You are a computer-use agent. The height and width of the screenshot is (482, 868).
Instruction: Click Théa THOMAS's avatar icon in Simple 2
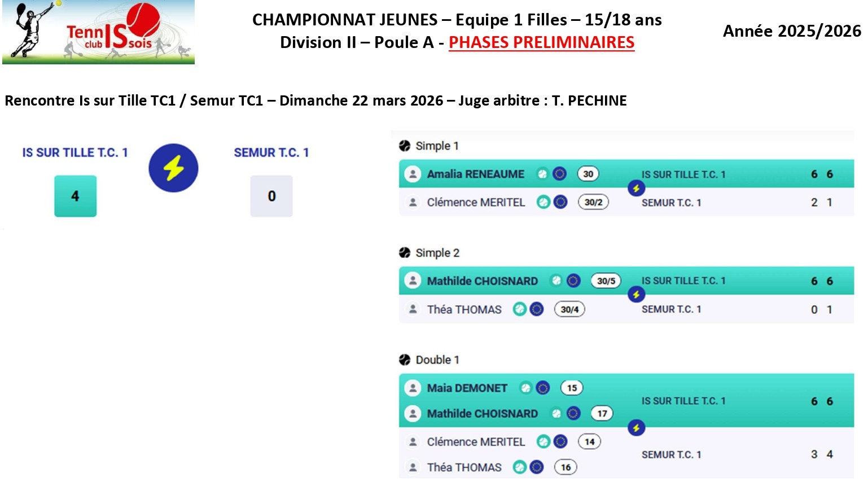413,309
